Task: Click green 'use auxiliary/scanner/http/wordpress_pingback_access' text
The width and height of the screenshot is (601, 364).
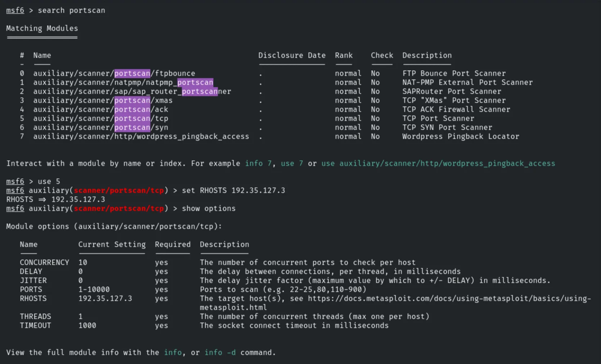Action: (438, 163)
